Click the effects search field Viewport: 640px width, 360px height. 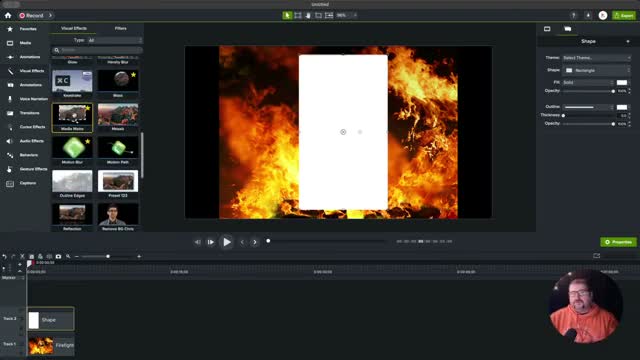click(x=97, y=50)
